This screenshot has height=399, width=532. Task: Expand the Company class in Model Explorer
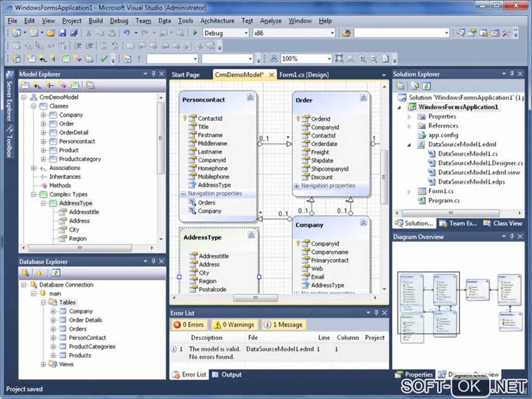click(43, 115)
